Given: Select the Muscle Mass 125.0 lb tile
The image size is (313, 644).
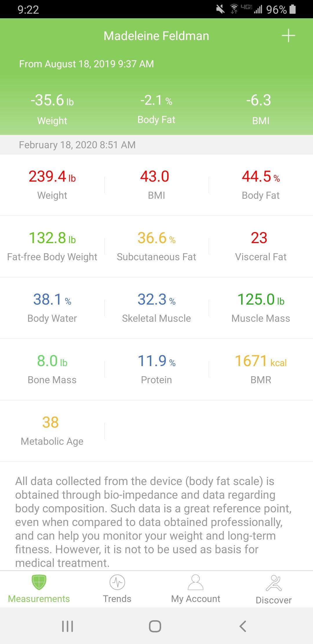Looking at the screenshot, I should 261,308.
